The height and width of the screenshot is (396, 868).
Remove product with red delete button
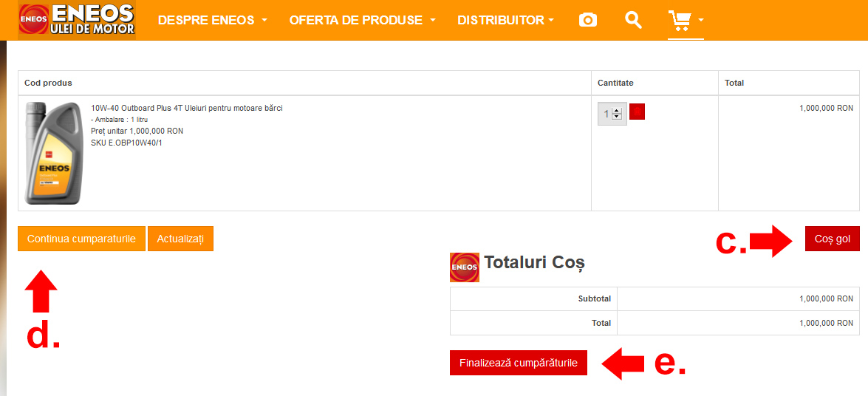point(638,112)
